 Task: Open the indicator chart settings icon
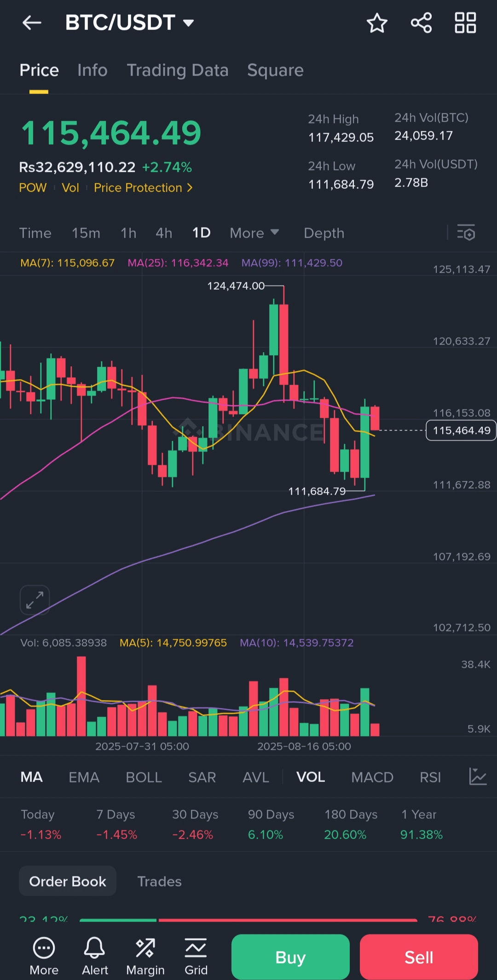(x=478, y=777)
